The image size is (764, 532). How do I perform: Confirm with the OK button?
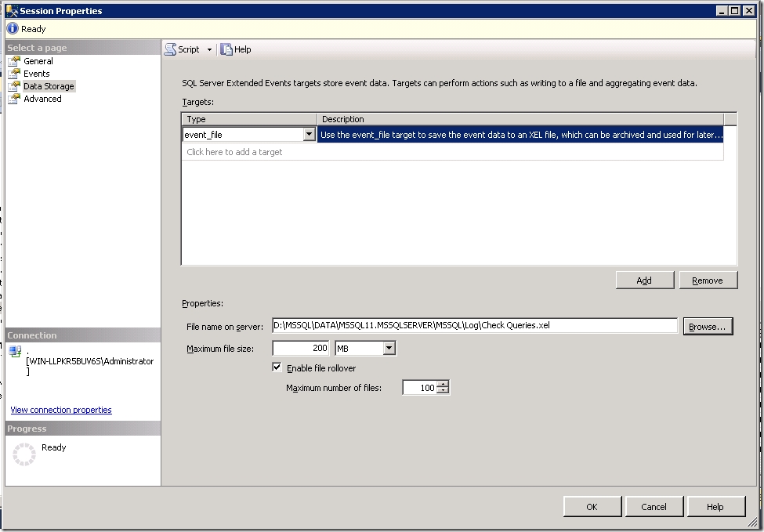click(x=592, y=507)
